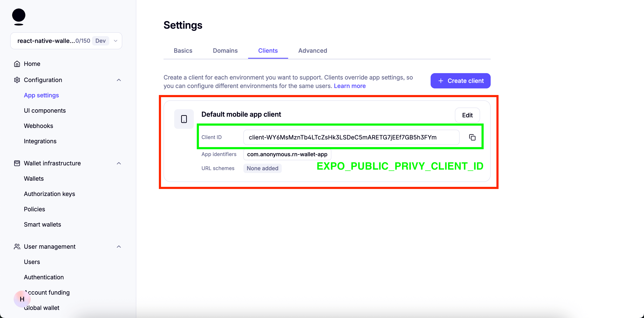
Task: Copy the Client ID using the copy icon
Action: click(x=472, y=137)
